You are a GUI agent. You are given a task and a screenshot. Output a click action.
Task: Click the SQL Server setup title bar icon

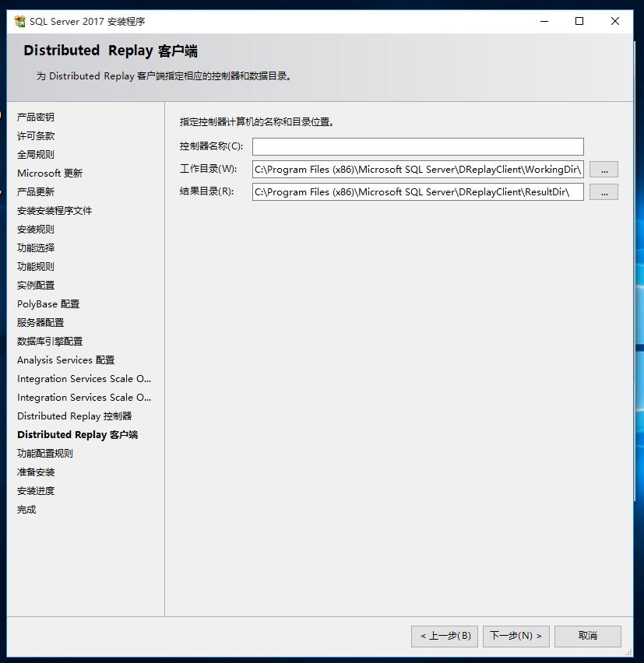(x=19, y=21)
